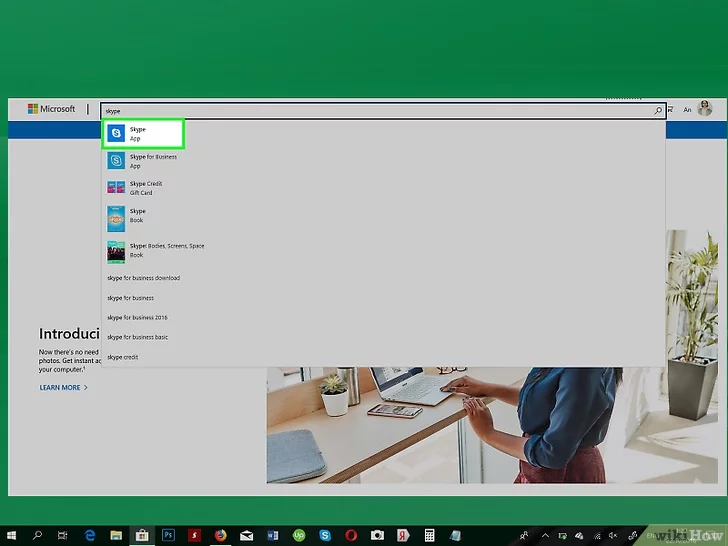This screenshot has height=546, width=728.
Task: Launch Microsoft Edge from the taskbar
Action: point(89,535)
